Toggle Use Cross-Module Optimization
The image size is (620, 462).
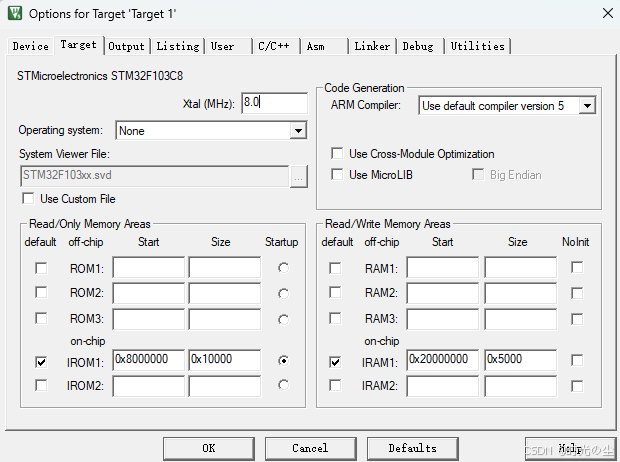coord(337,153)
